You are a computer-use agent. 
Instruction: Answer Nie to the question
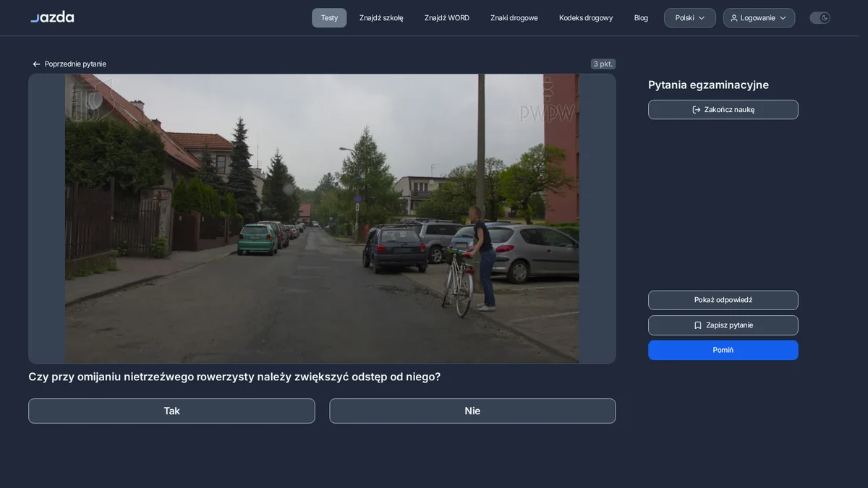click(x=472, y=411)
